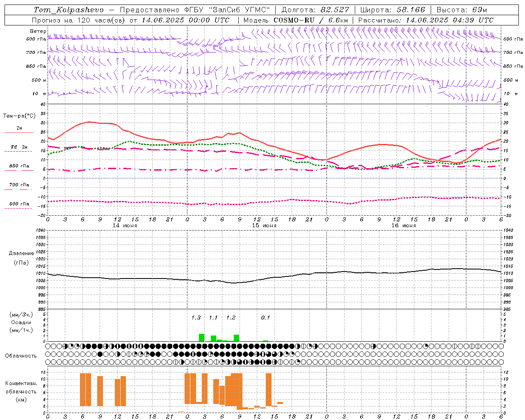
Task: Click the '0.1' precipitation amount value
Action: tap(266, 317)
